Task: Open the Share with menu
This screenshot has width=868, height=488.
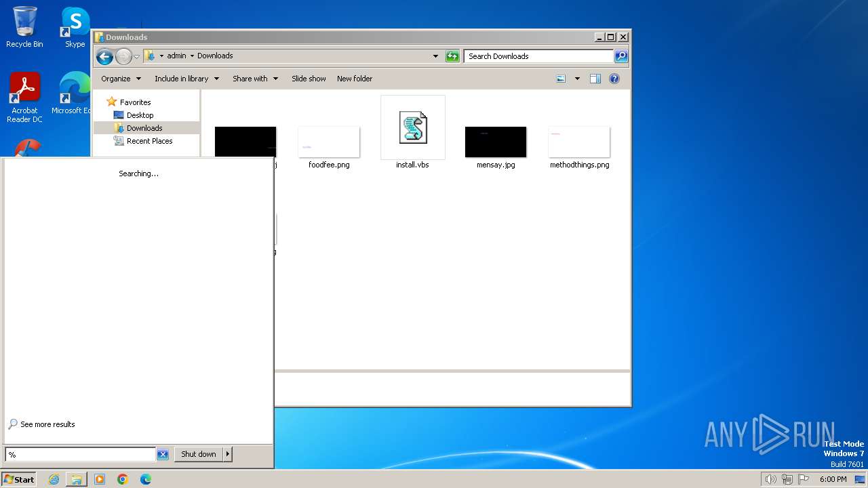Action: pos(255,79)
